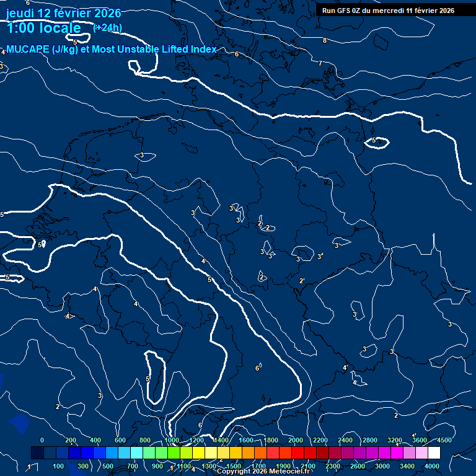Select the darkest navy swatch starting the legend
The image size is (476, 476).
[x=37, y=453]
